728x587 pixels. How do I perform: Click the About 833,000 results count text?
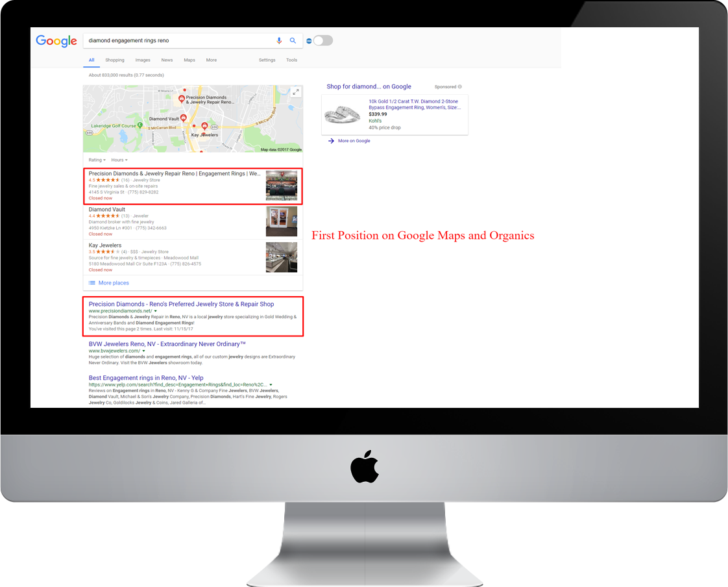pyautogui.click(x=127, y=75)
